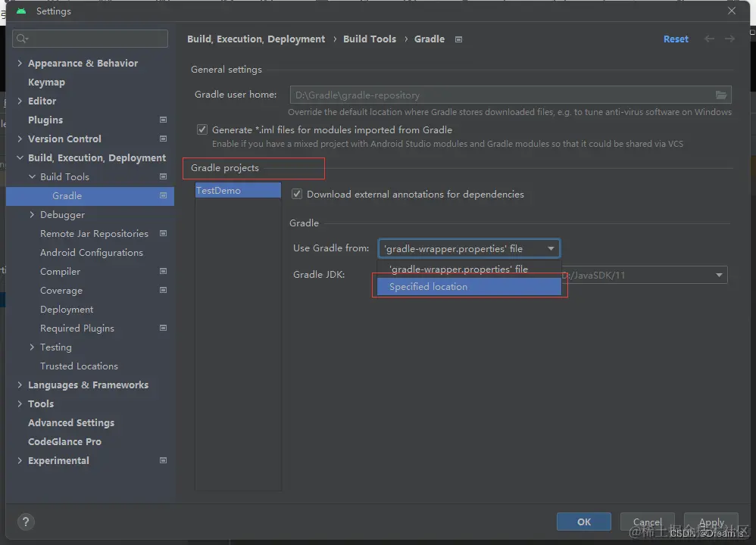
Task: Expand the Tools section
Action: pyautogui.click(x=20, y=403)
